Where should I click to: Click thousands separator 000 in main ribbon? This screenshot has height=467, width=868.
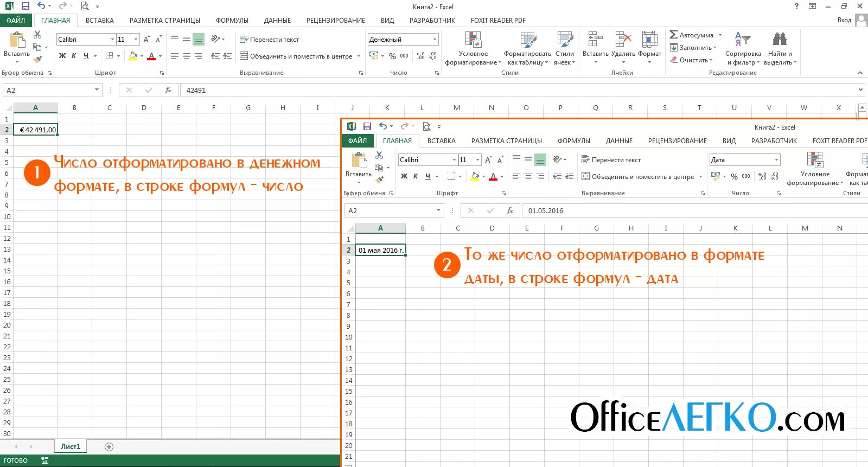click(x=404, y=56)
